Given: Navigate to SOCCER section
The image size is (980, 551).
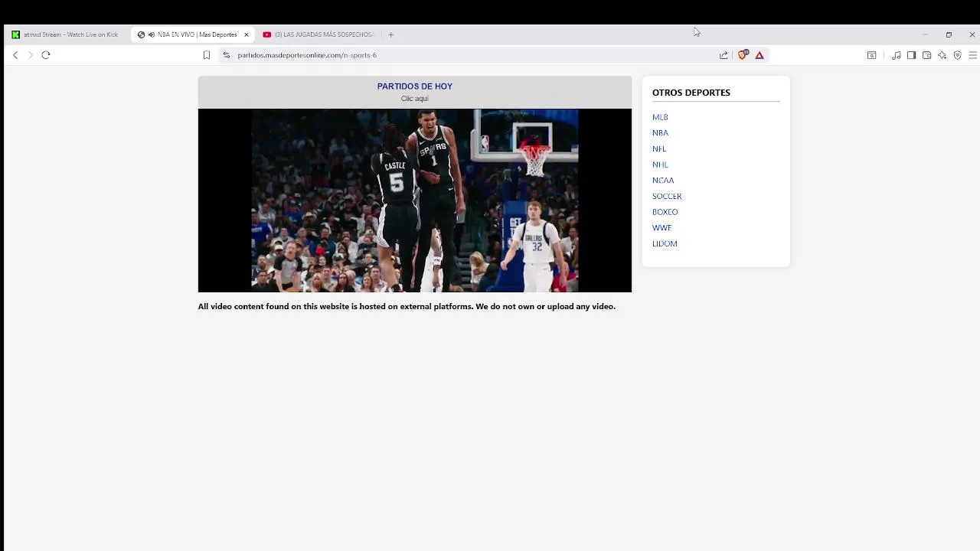Looking at the screenshot, I should pyautogui.click(x=667, y=196).
